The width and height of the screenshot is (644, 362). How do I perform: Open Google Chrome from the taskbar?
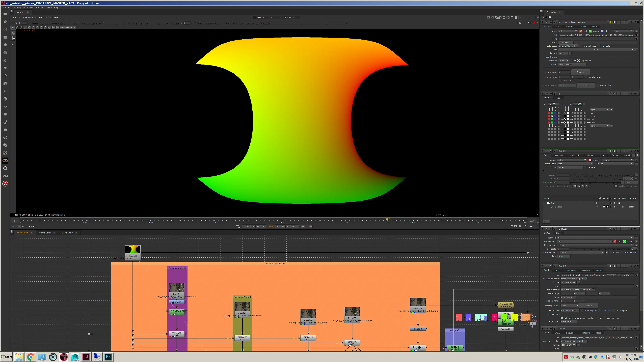pyautogui.click(x=31, y=357)
